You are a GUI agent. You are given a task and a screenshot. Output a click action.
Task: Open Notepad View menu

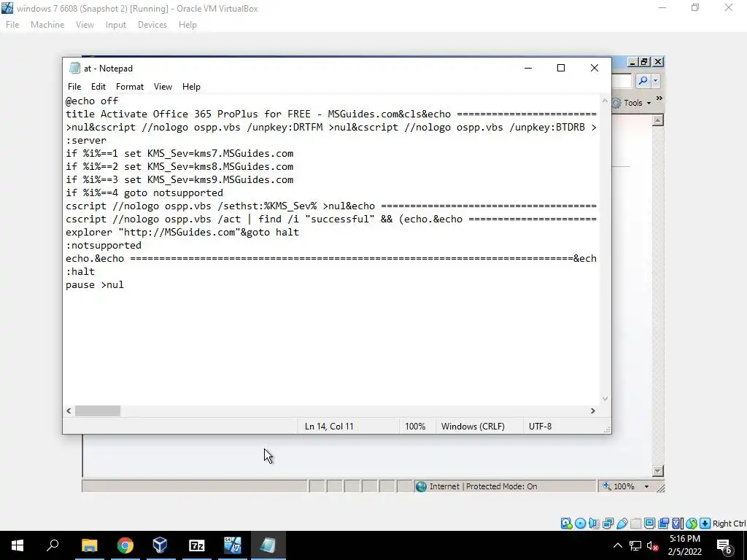[163, 87]
